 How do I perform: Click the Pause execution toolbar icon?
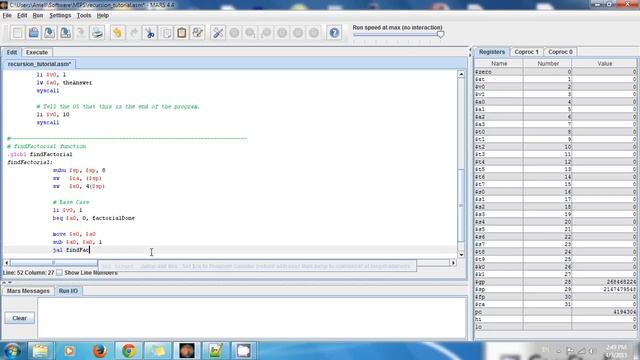tap(282, 33)
